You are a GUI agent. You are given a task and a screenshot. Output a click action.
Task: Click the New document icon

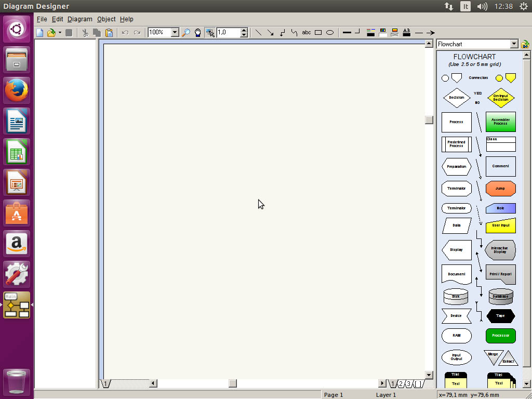click(40, 33)
